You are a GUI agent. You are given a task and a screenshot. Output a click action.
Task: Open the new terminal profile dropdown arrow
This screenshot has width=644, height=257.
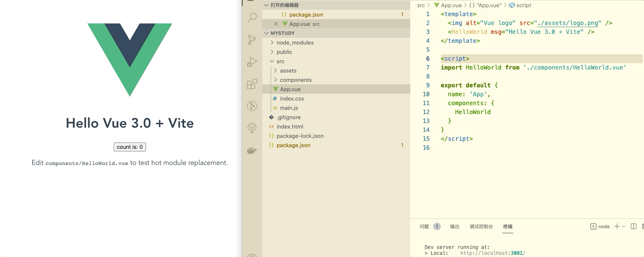624,226
